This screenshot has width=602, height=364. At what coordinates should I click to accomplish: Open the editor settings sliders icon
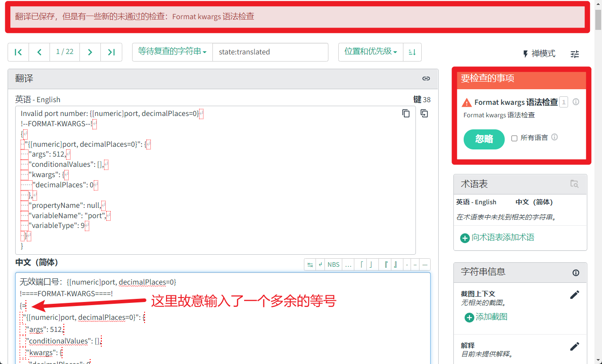point(574,54)
